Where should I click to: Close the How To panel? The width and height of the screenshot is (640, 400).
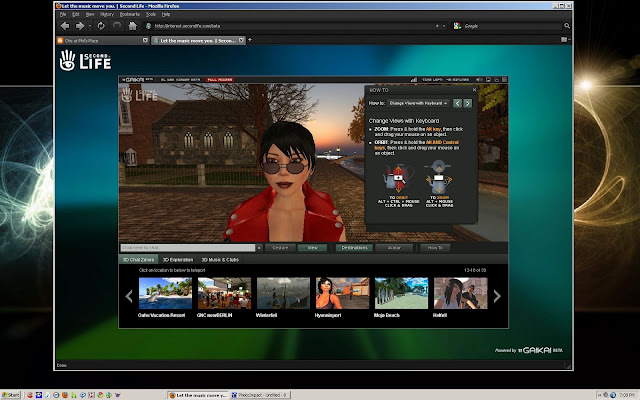(x=474, y=90)
